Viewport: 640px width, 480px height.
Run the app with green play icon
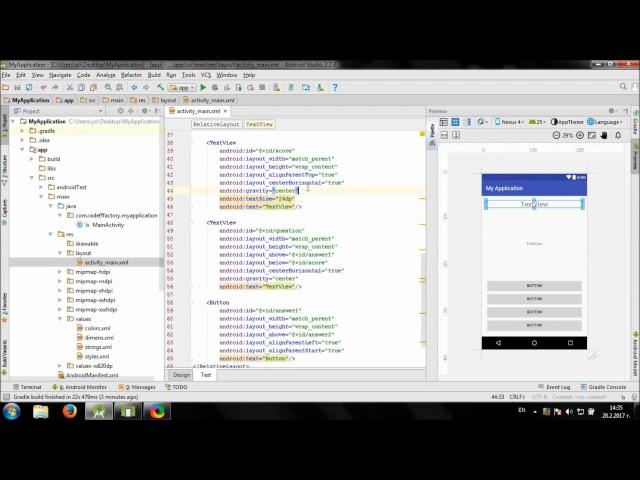pyautogui.click(x=203, y=87)
